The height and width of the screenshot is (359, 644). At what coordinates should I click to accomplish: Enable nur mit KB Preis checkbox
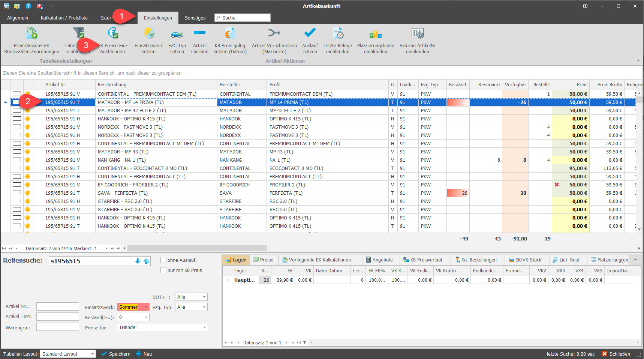pyautogui.click(x=163, y=270)
